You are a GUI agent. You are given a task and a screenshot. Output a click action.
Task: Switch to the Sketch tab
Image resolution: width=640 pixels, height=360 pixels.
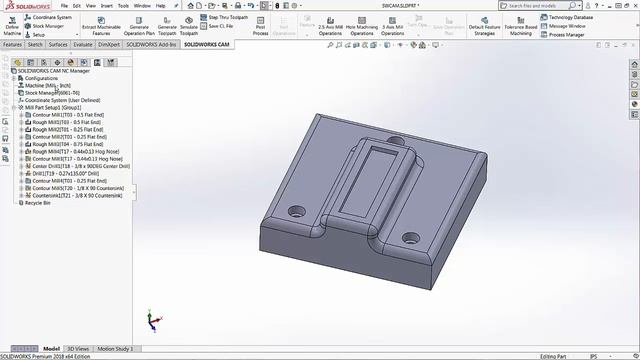coord(35,44)
